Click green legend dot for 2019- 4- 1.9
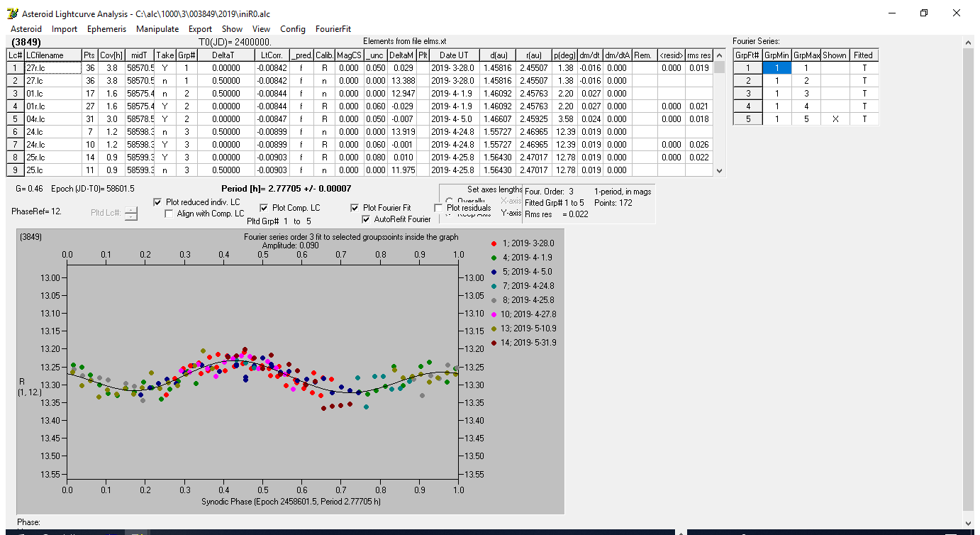 click(x=494, y=258)
